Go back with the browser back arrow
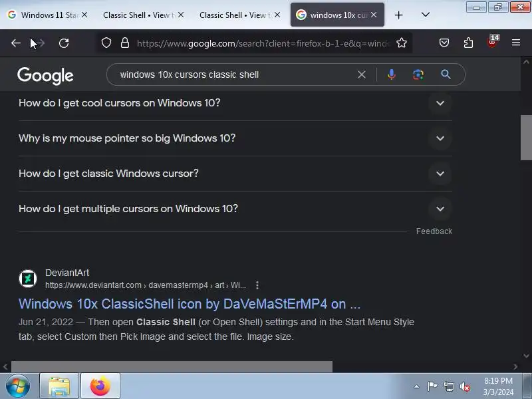532x399 pixels. [x=15, y=43]
